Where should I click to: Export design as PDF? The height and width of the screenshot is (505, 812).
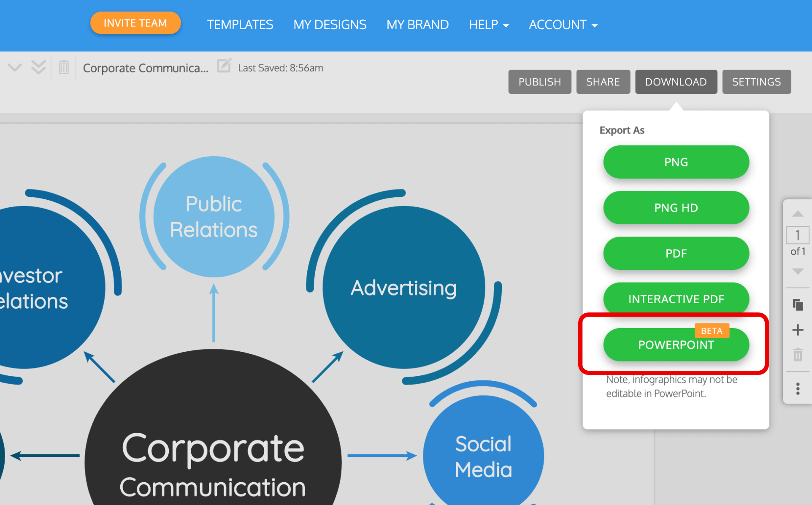(675, 253)
